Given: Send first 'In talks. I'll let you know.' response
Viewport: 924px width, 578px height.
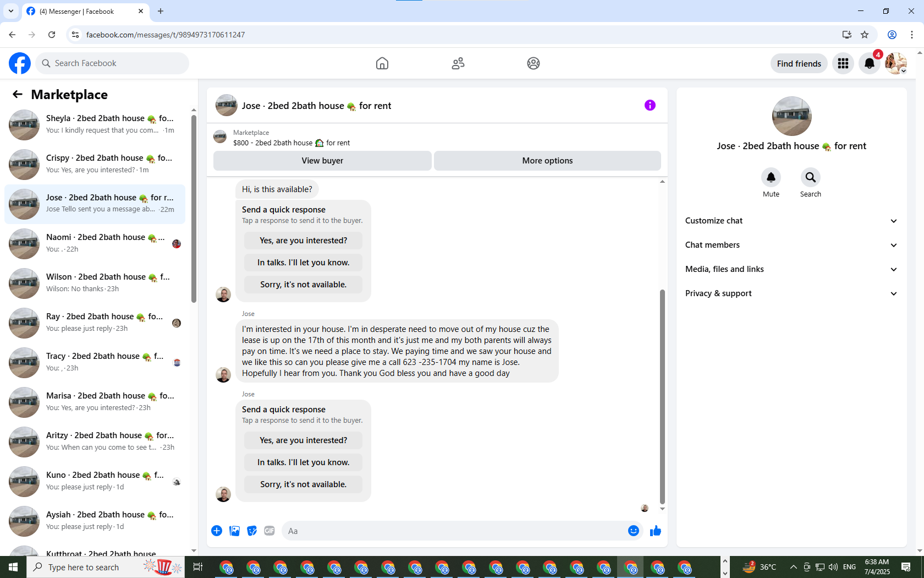Looking at the screenshot, I should pyautogui.click(x=304, y=263).
